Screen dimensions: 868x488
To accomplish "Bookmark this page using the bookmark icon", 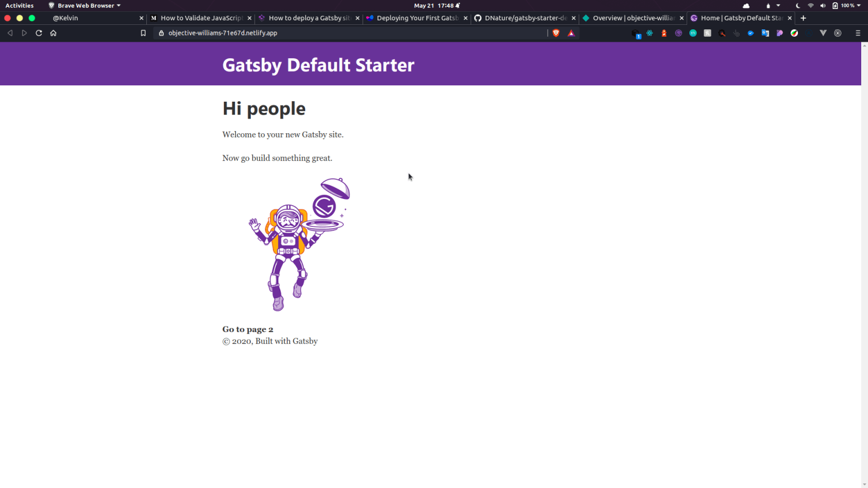I will tap(143, 33).
